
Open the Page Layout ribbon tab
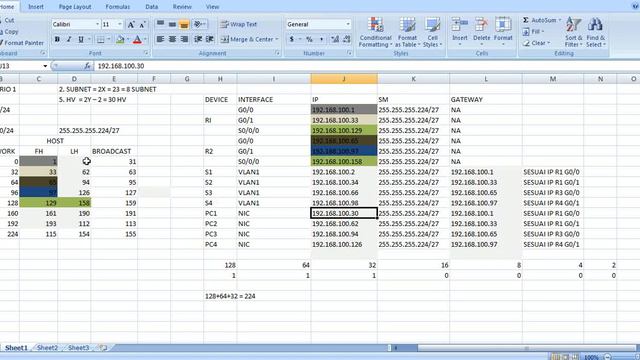[x=75, y=7]
